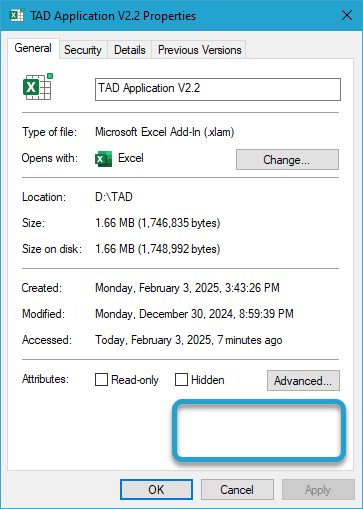Click the Excel icon in the title bar
The image size is (363, 509).
pyautogui.click(x=17, y=15)
